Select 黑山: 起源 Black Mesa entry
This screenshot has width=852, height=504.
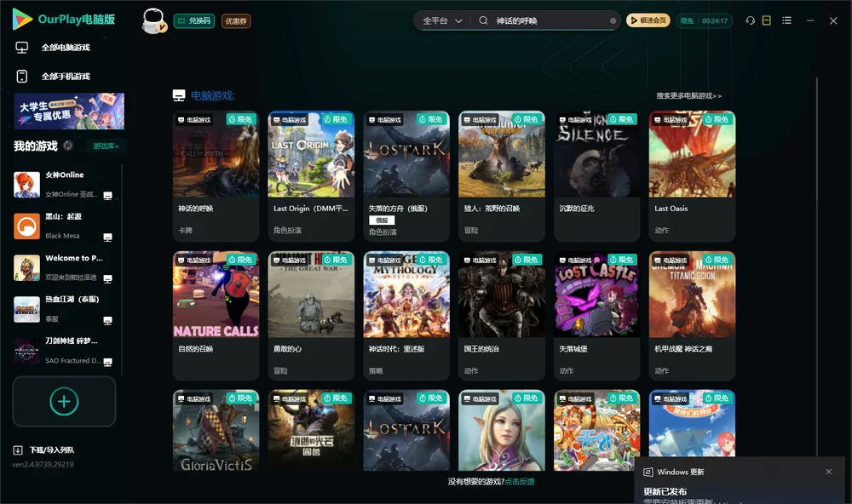(x=65, y=226)
